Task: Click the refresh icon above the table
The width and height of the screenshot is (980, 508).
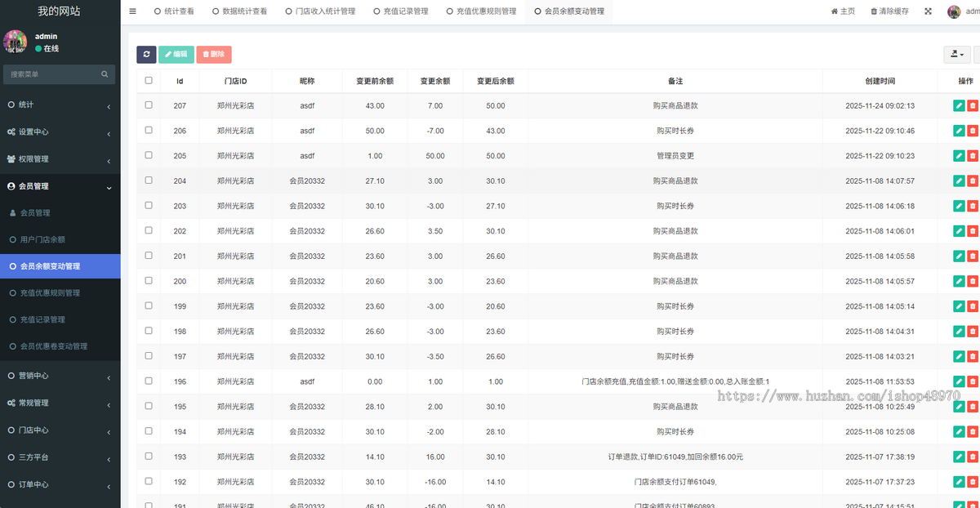Action: click(x=146, y=54)
